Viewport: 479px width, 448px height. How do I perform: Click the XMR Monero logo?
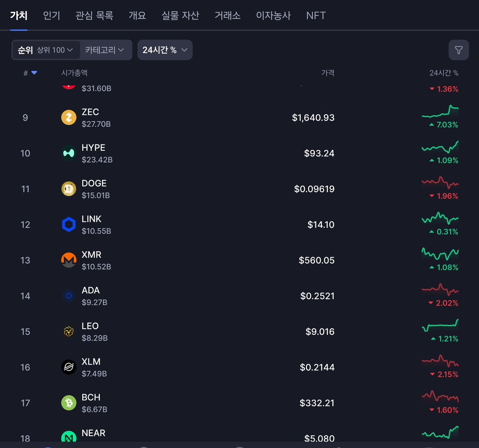coord(69,260)
